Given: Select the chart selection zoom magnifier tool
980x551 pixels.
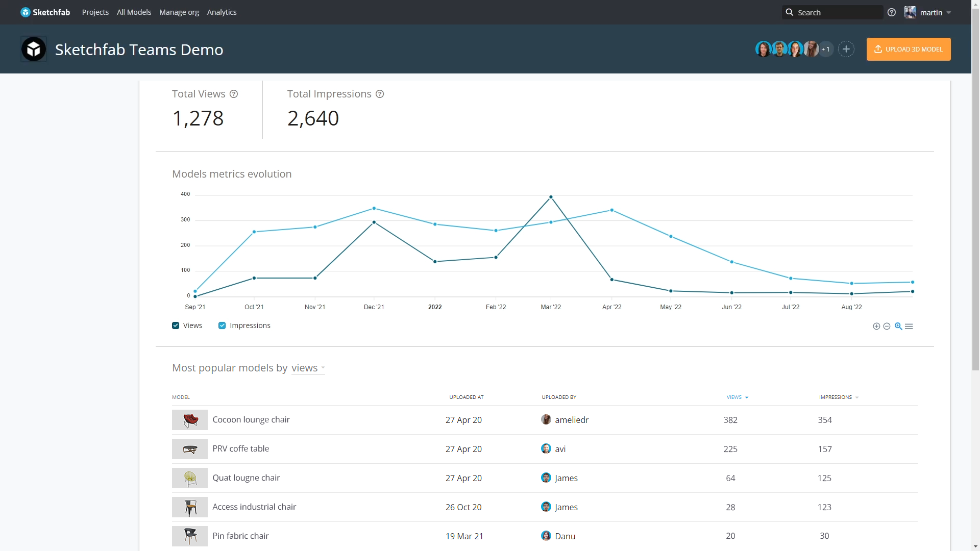Looking at the screenshot, I should point(898,327).
